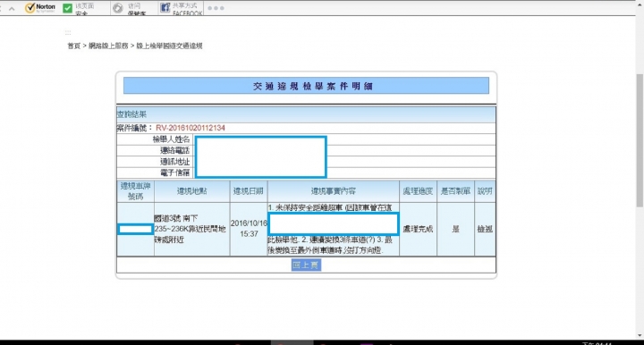Click the 檢舉人姓名 label
Image resolution: width=644 pixels, height=345 pixels.
coord(171,139)
